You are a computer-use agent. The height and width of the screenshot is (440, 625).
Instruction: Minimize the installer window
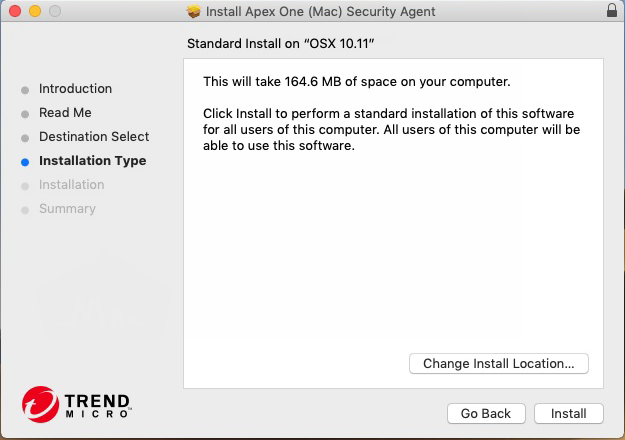click(x=33, y=12)
